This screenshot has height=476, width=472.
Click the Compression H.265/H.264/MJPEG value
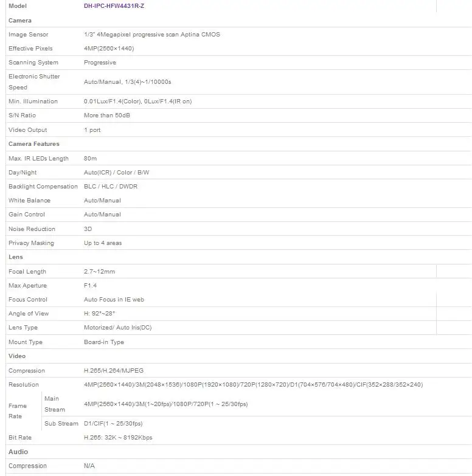coord(114,370)
